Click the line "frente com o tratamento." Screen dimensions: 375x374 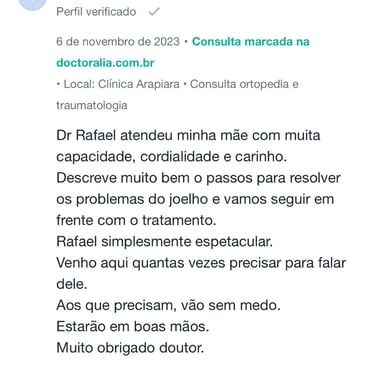(x=136, y=221)
